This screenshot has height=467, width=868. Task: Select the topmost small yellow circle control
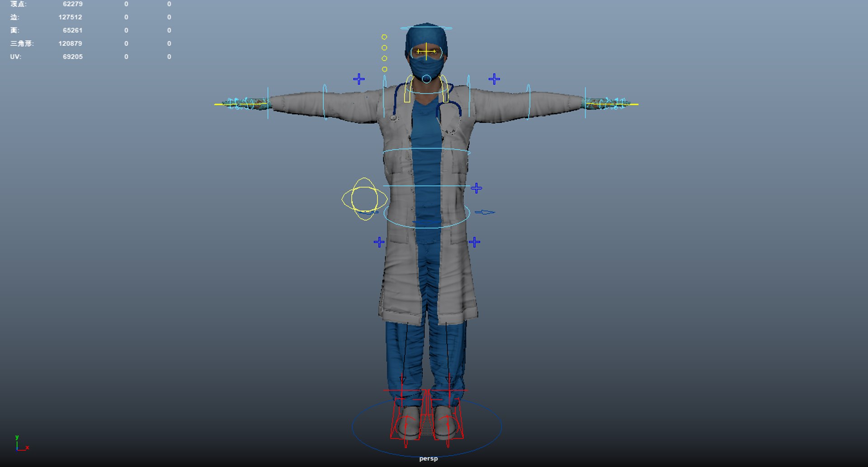[384, 37]
